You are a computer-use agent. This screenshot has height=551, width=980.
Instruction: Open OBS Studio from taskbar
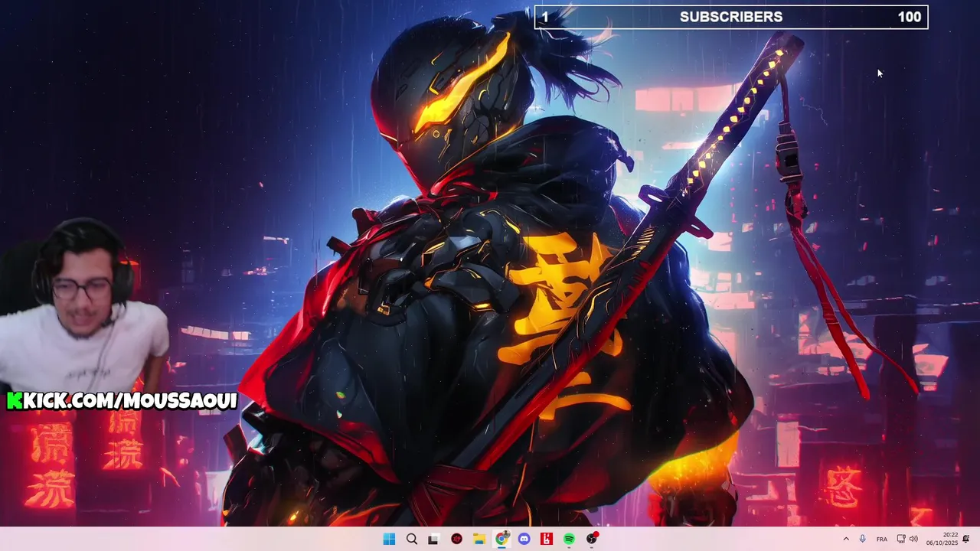(x=592, y=539)
